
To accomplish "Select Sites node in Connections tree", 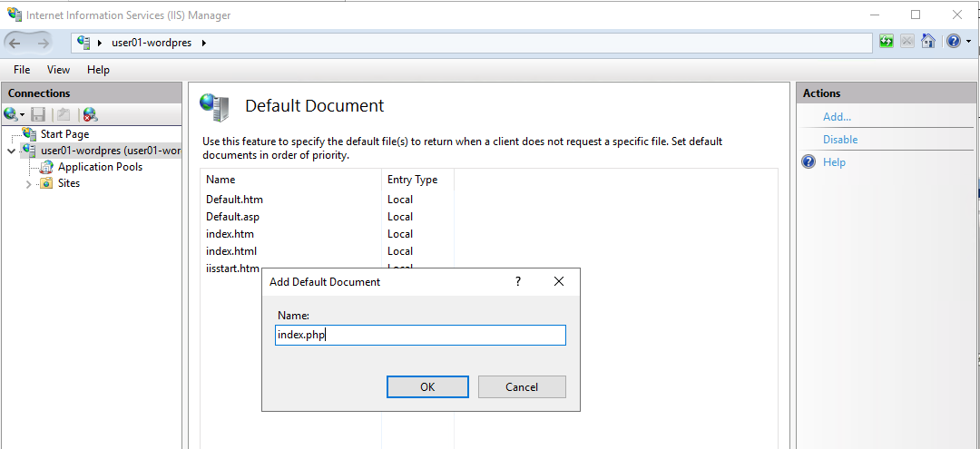I will (69, 183).
